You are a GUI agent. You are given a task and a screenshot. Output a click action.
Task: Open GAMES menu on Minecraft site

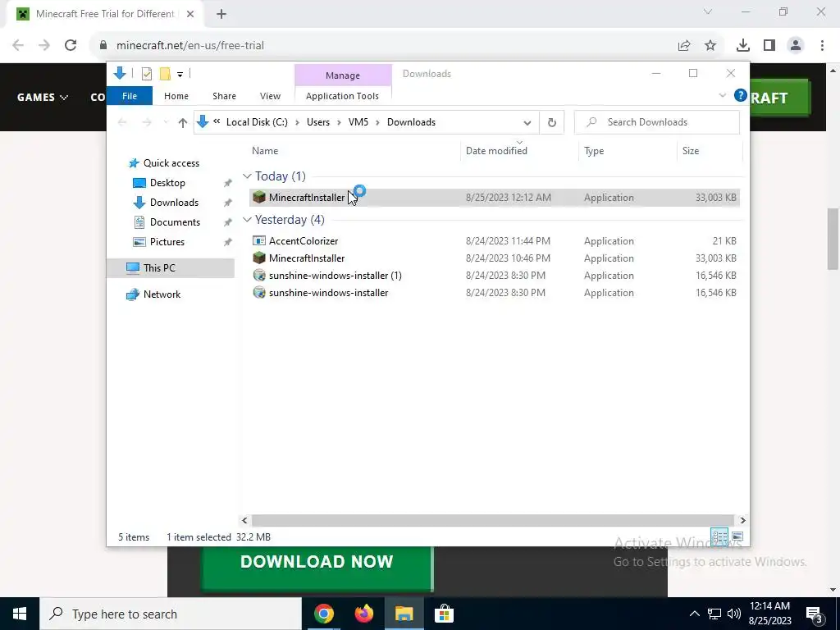point(43,98)
